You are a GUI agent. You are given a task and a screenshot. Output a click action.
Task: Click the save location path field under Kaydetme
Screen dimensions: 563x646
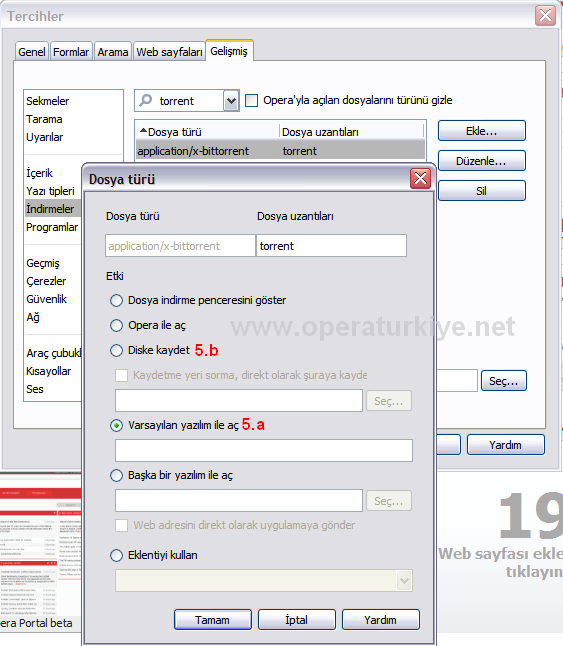(x=239, y=400)
